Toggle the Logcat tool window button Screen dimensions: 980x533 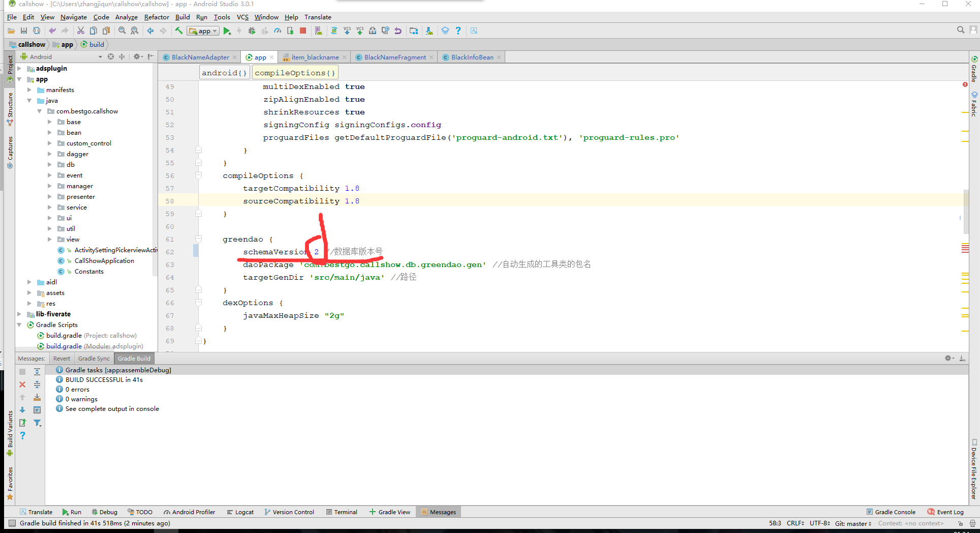click(240, 512)
